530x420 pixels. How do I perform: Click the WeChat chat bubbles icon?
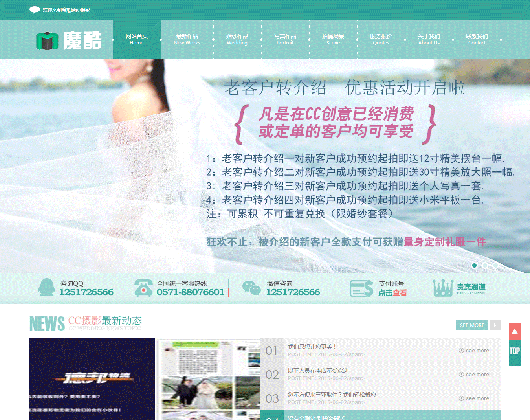click(251, 288)
